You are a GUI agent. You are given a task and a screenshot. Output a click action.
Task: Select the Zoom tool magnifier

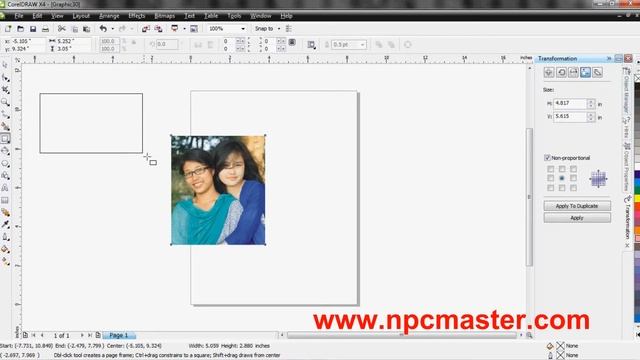pyautogui.click(x=5, y=102)
